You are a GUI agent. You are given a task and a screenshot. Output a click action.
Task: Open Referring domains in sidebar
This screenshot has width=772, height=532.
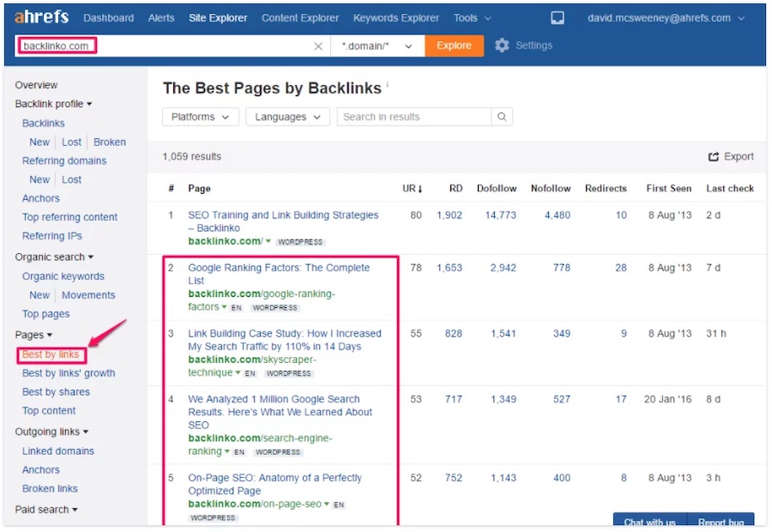coord(64,160)
